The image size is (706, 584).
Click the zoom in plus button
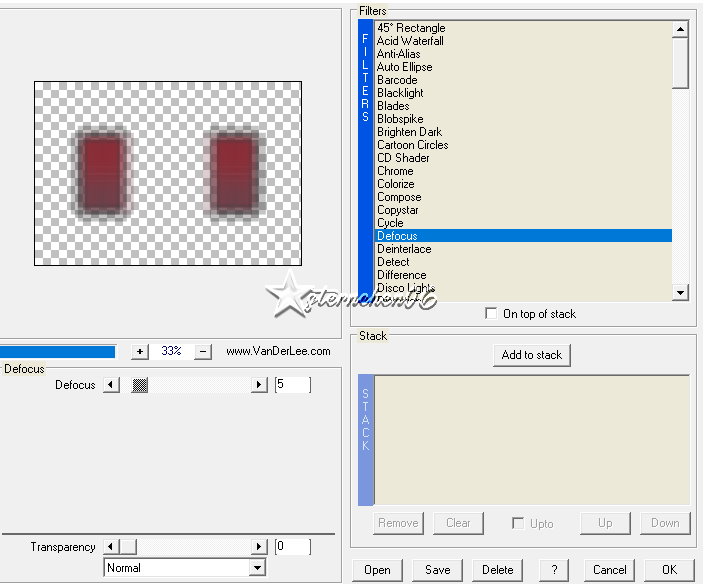(x=140, y=352)
